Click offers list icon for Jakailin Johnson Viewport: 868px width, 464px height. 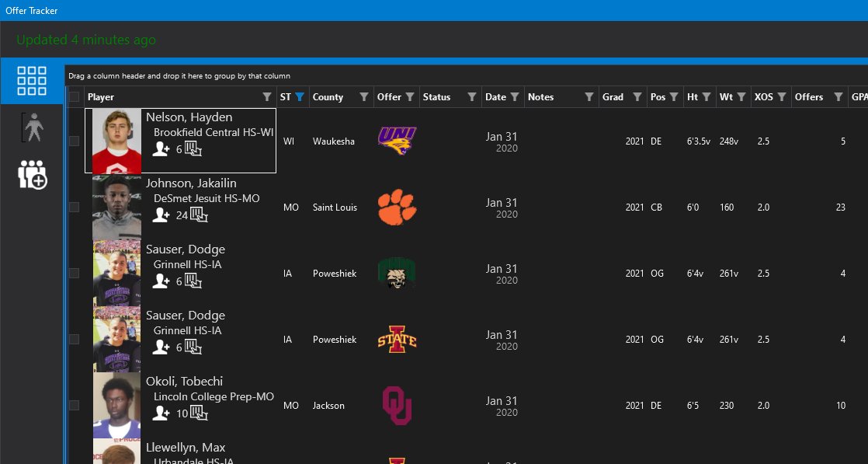(x=200, y=215)
